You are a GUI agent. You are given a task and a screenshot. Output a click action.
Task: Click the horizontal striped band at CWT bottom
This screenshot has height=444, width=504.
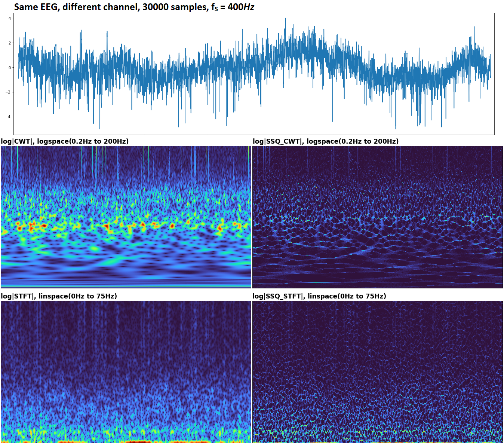pyautogui.click(x=126, y=282)
